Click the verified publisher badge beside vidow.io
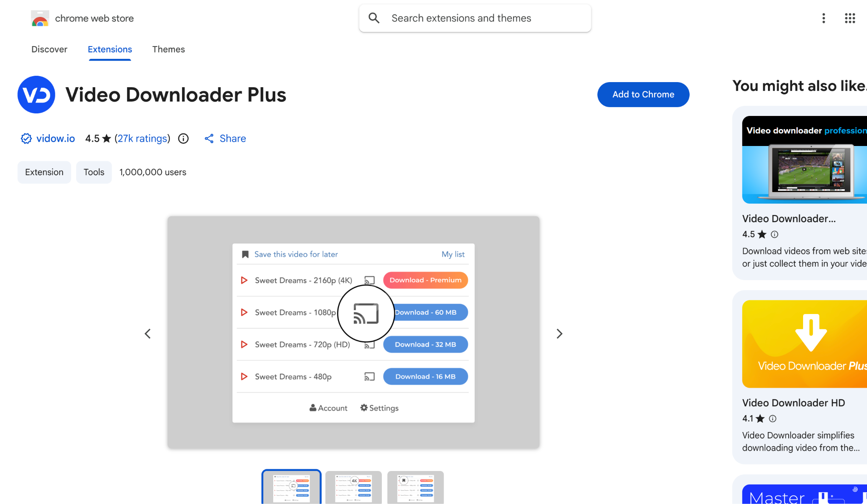Image resolution: width=867 pixels, height=504 pixels. point(26,138)
